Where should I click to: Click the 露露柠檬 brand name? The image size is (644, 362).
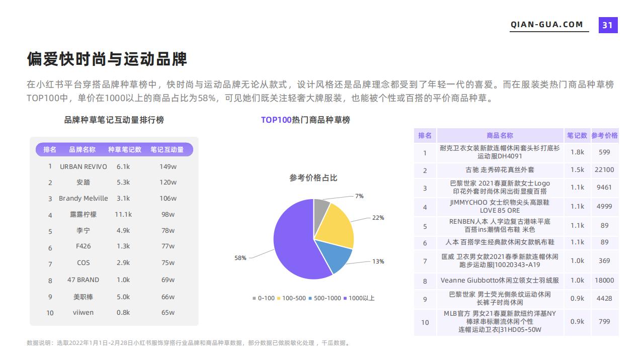pyautogui.click(x=84, y=214)
